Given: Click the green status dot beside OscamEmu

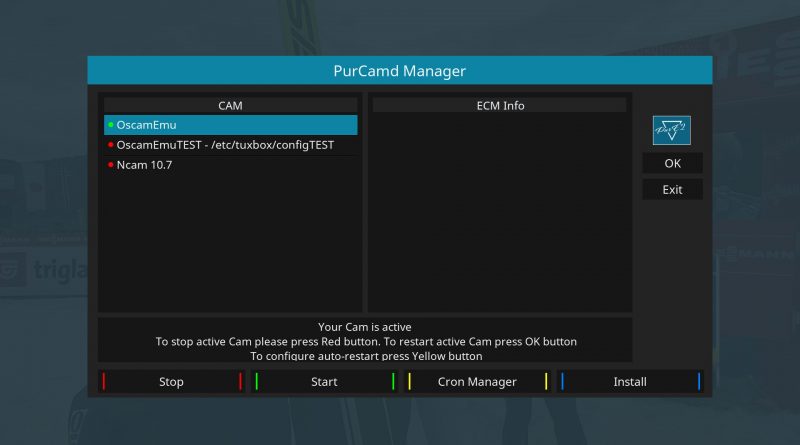Looking at the screenshot, I should 111,125.
